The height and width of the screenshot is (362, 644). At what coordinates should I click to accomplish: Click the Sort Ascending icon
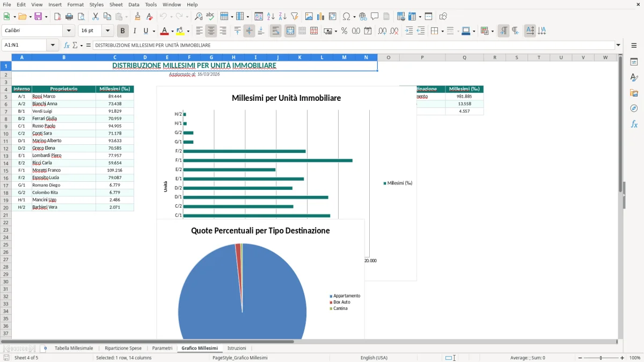(271, 17)
